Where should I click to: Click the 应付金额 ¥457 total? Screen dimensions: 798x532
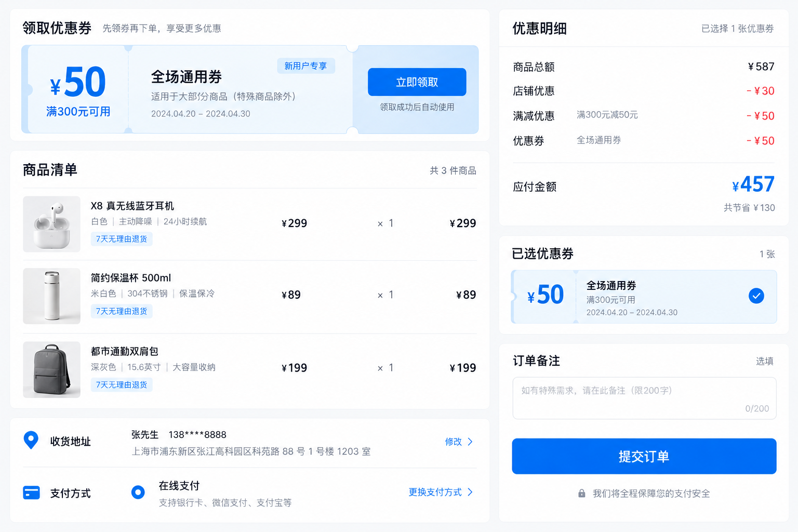[753, 184]
